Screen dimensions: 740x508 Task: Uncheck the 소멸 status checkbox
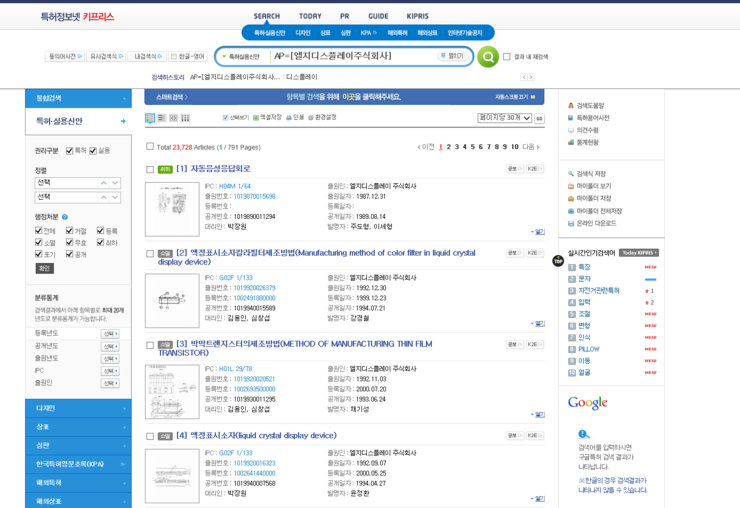click(39, 242)
